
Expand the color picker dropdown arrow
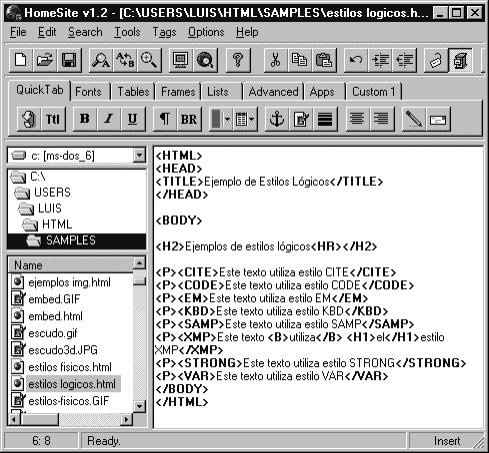pos(227,119)
